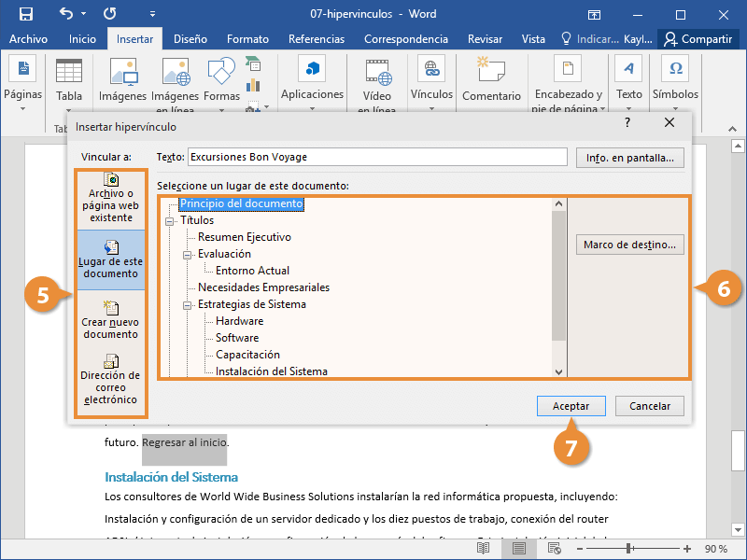The image size is (747, 560).
Task: Open the Vista tab
Action: pyautogui.click(x=533, y=39)
